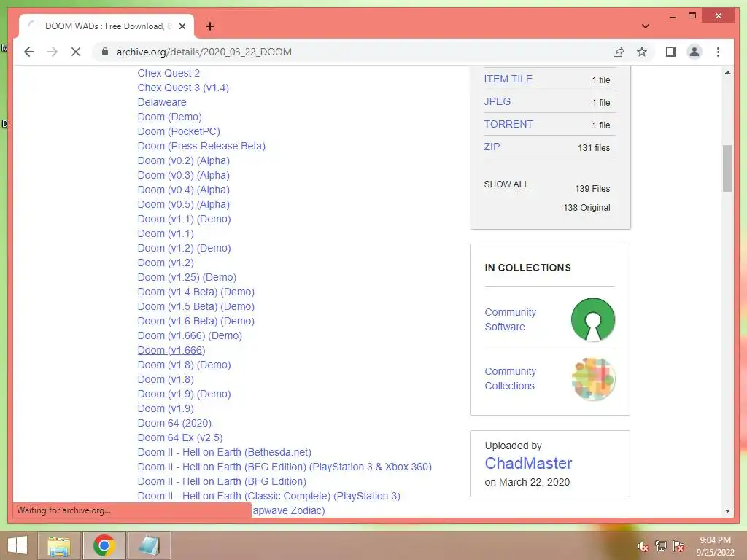Image resolution: width=747 pixels, height=560 pixels.
Task: Open Doom 64 (2020) link
Action: (x=175, y=424)
